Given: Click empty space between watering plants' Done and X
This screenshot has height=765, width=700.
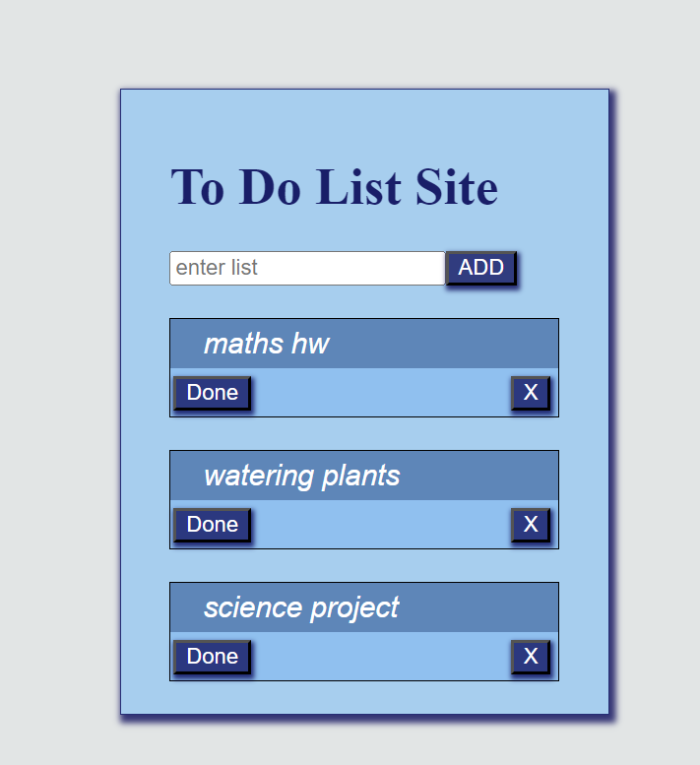Looking at the screenshot, I should pyautogui.click(x=381, y=525).
